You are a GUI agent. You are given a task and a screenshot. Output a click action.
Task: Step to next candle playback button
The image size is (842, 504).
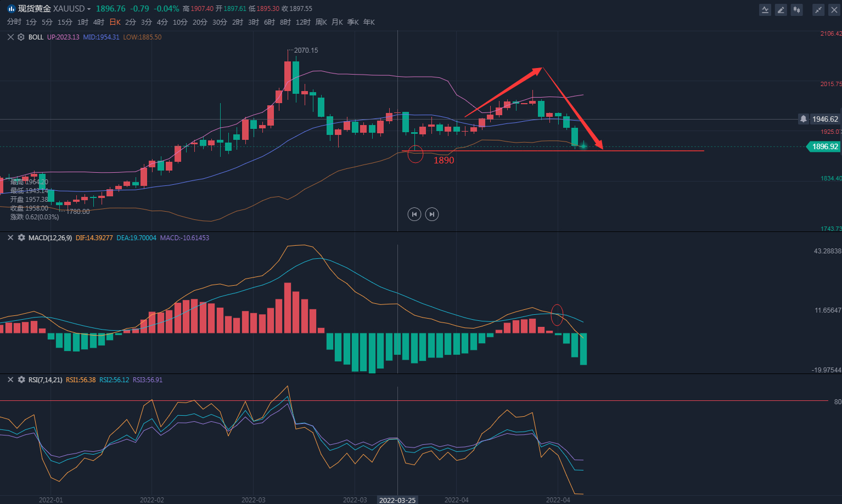(x=432, y=214)
